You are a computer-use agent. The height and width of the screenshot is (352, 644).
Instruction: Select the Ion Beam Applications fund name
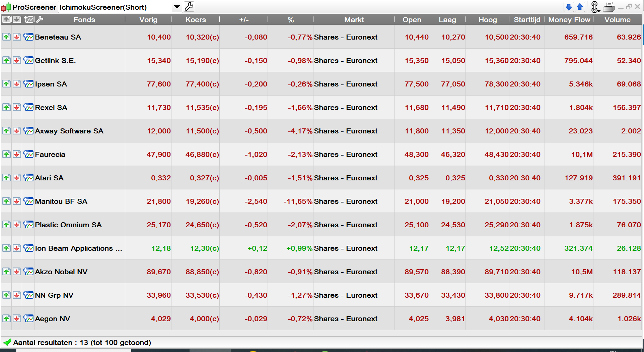point(79,248)
